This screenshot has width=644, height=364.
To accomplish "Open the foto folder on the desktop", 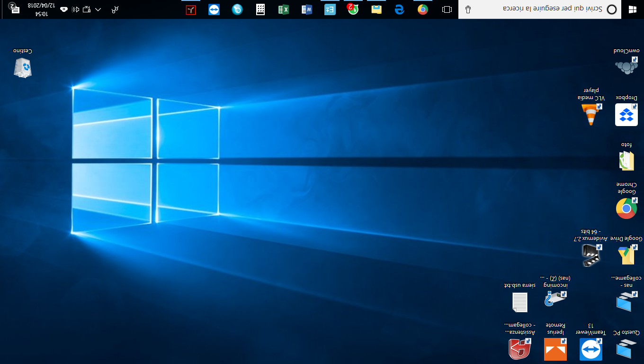I will (626, 156).
